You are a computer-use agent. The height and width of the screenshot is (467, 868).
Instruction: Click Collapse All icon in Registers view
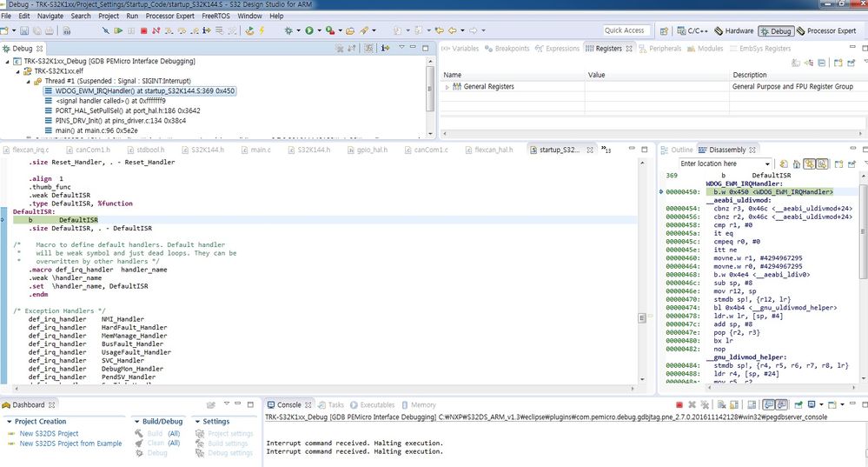(822, 63)
